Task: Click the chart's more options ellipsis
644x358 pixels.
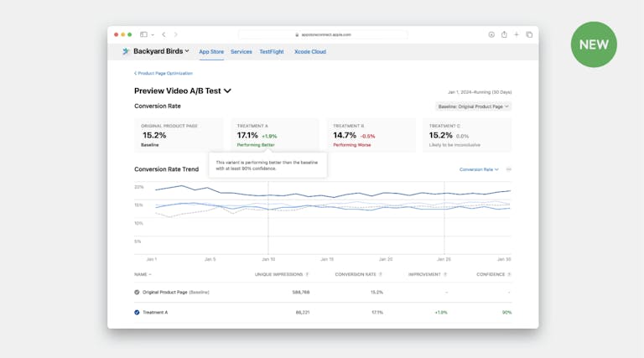Action: point(508,169)
